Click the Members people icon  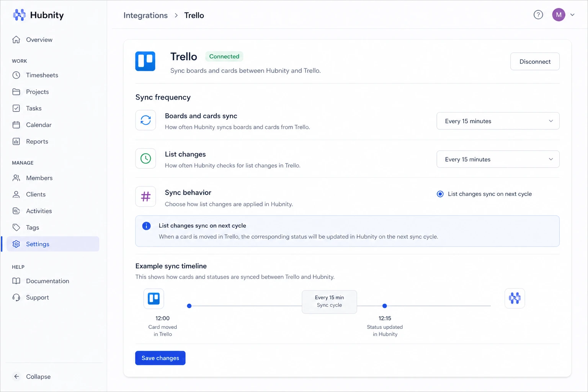[x=16, y=178]
